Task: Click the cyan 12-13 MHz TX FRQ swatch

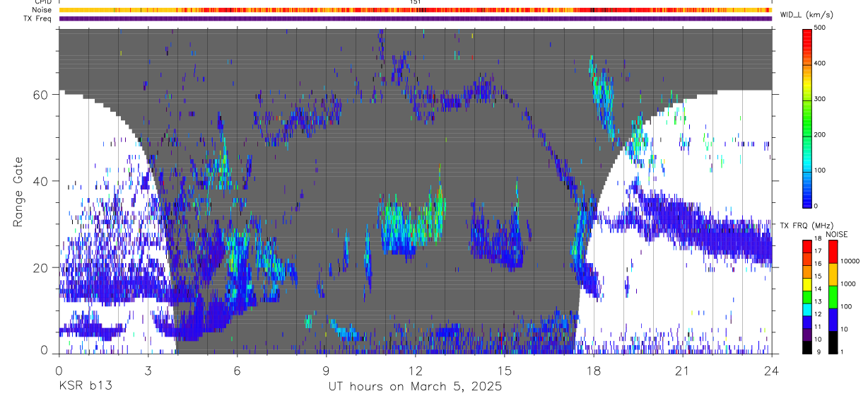Action: 807,309
